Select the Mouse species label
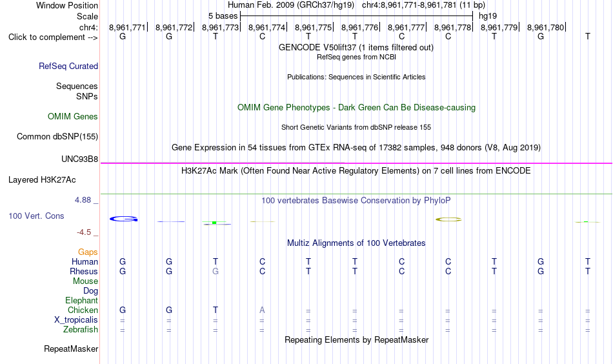The height and width of the screenshot is (364, 613). click(x=85, y=281)
